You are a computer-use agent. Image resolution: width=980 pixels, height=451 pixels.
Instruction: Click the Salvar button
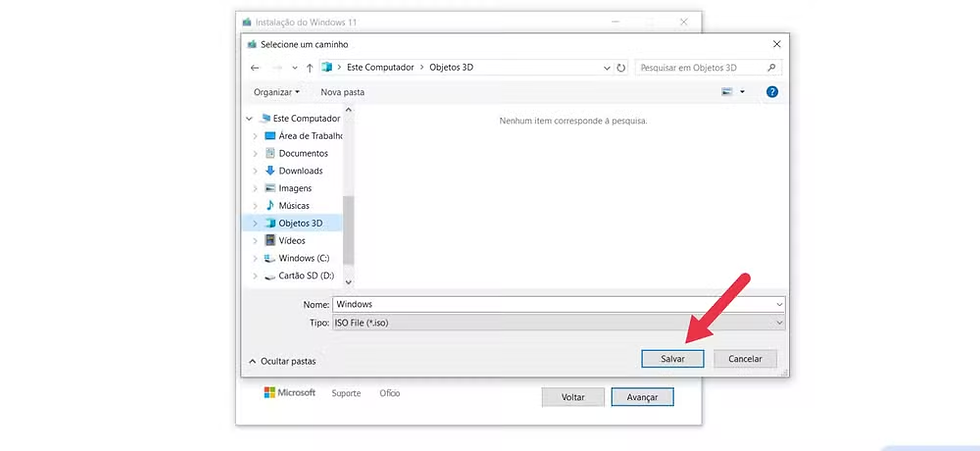[x=672, y=359]
